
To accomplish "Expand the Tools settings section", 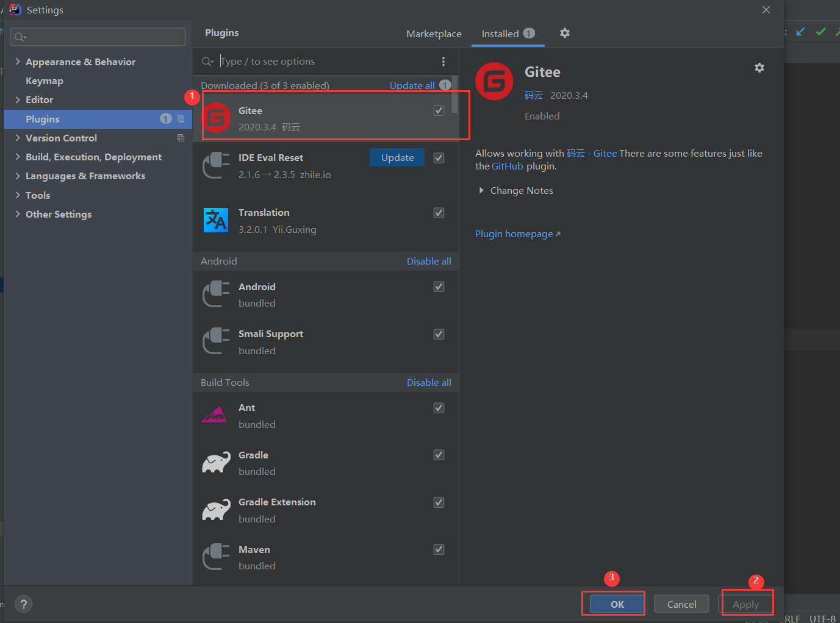I will (x=18, y=195).
